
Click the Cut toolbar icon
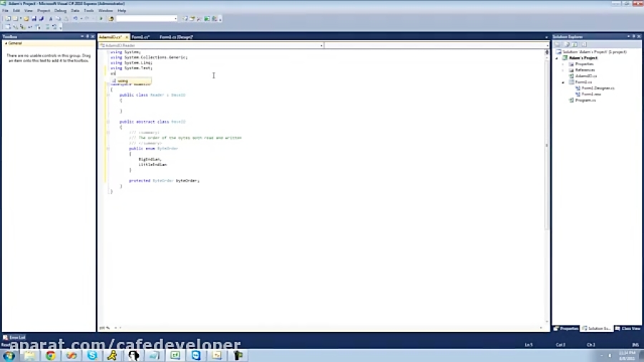(51, 19)
